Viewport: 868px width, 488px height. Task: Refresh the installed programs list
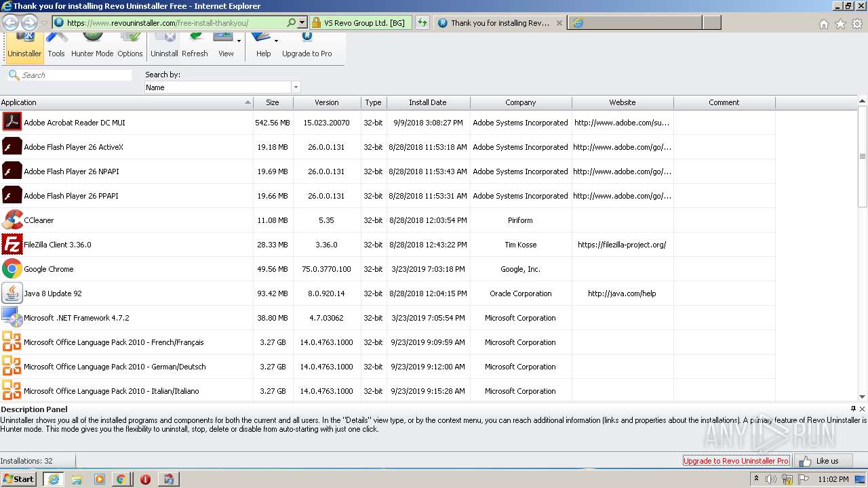[195, 46]
